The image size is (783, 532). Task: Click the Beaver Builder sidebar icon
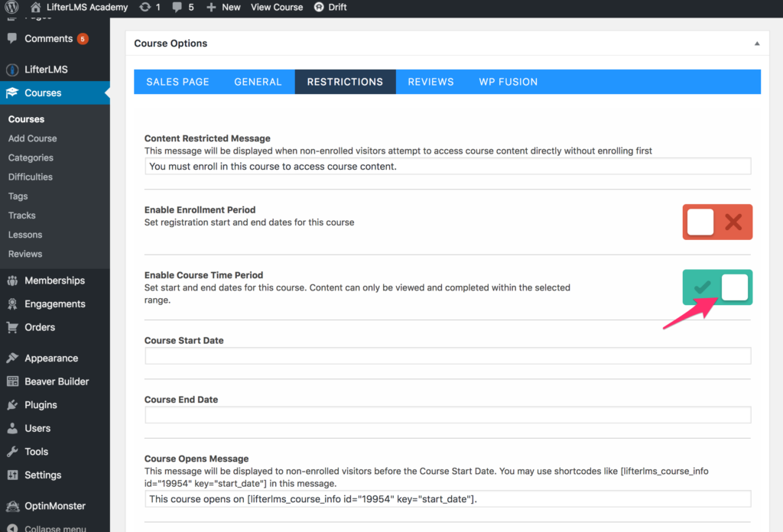coord(12,381)
